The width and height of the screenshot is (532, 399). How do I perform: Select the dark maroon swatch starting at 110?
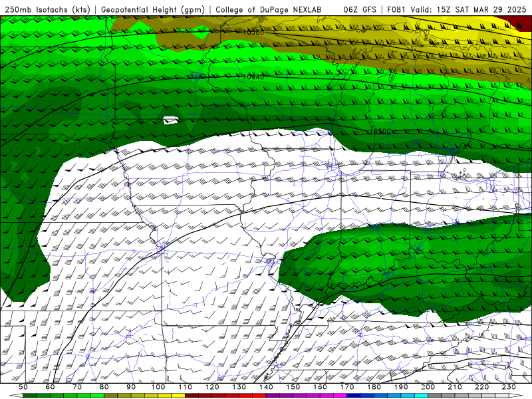(192, 396)
